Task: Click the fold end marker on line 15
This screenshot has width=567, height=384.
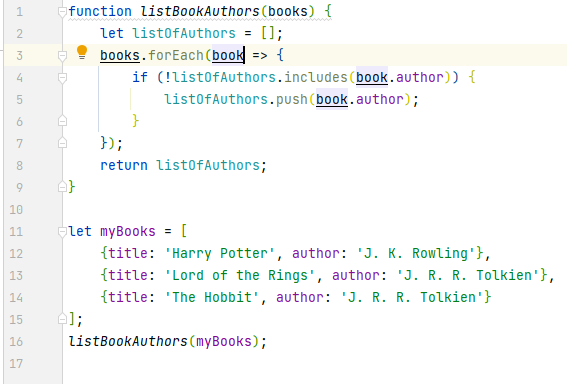Action: click(x=62, y=319)
